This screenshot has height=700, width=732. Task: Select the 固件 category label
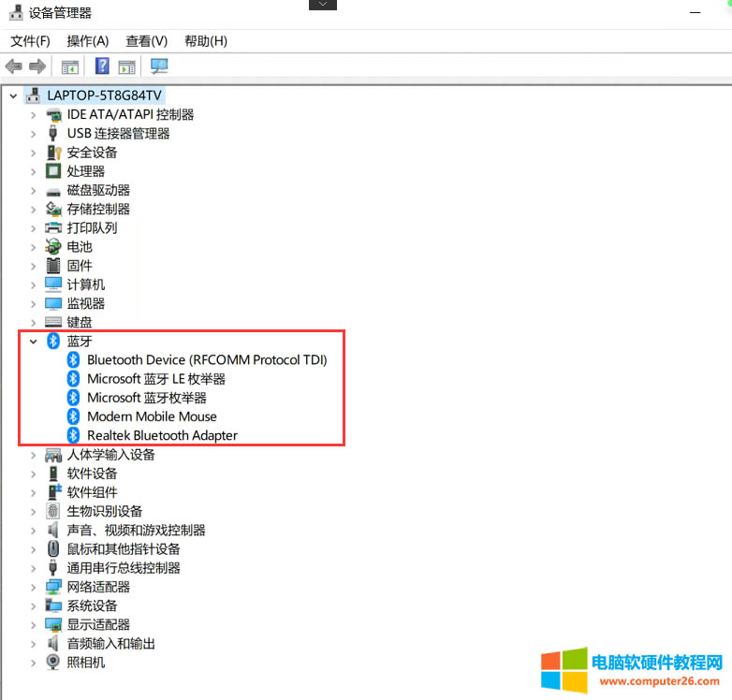point(80,266)
